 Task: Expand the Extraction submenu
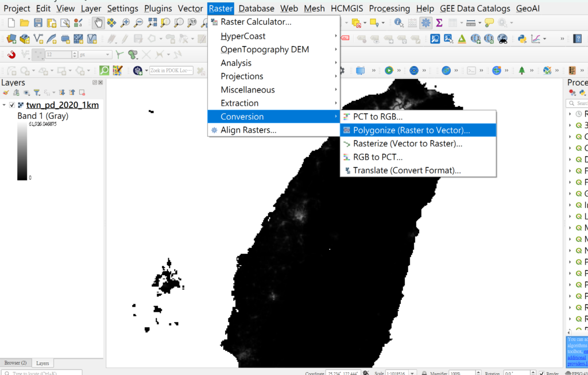coord(274,103)
